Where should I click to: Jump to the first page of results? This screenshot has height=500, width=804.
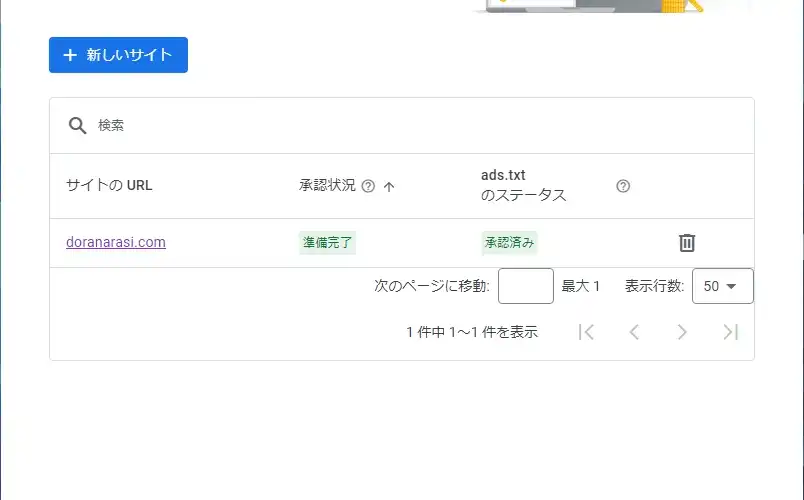586,332
